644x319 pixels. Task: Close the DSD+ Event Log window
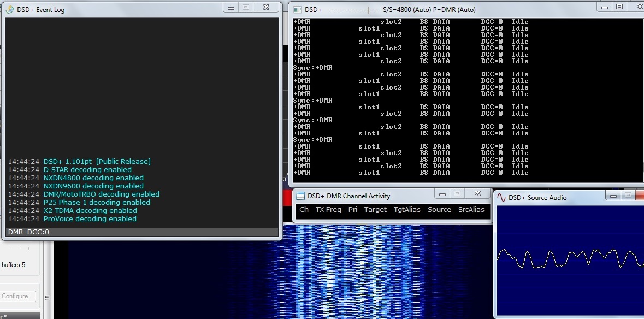266,8
